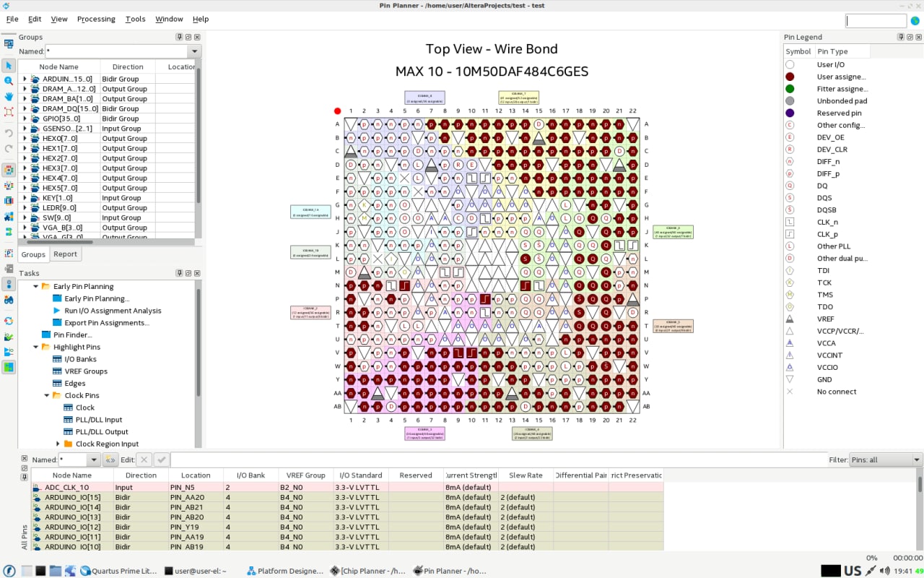The height and width of the screenshot is (578, 924).
Task: Click the wand filter icon beside Named
Action: point(110,460)
